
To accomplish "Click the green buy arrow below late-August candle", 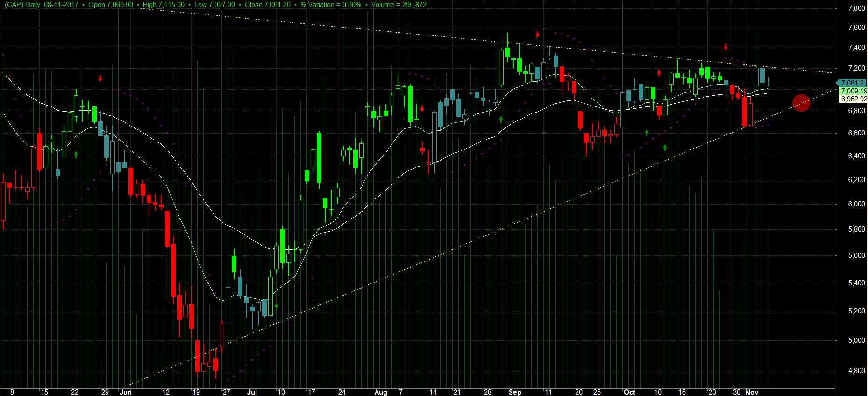I will coord(501,119).
